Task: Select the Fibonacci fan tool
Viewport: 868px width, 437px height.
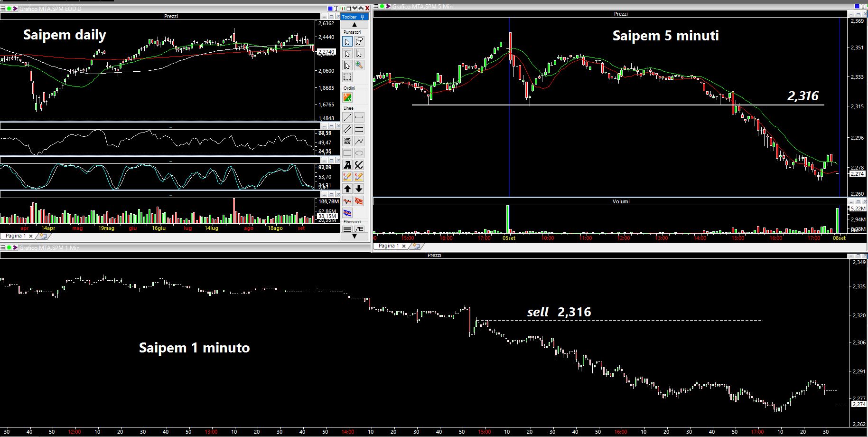Action: [359, 229]
